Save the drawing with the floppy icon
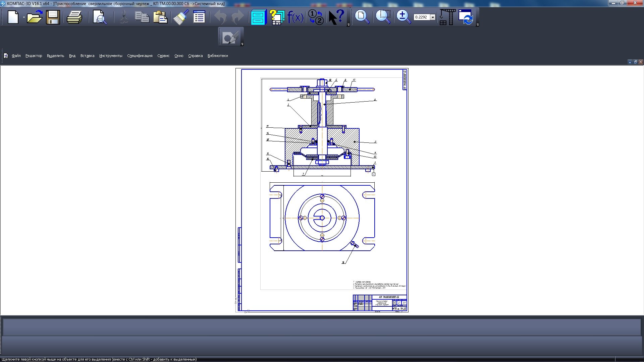644x362 pixels. tap(53, 17)
